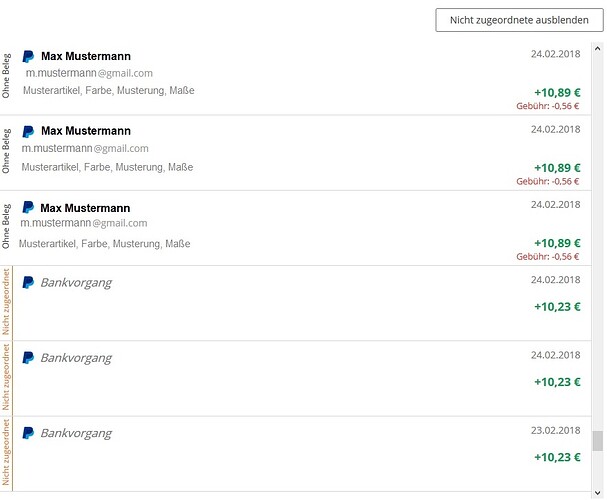607x500 pixels.
Task: Click the 23.02.2018 date
Action: 555,431
